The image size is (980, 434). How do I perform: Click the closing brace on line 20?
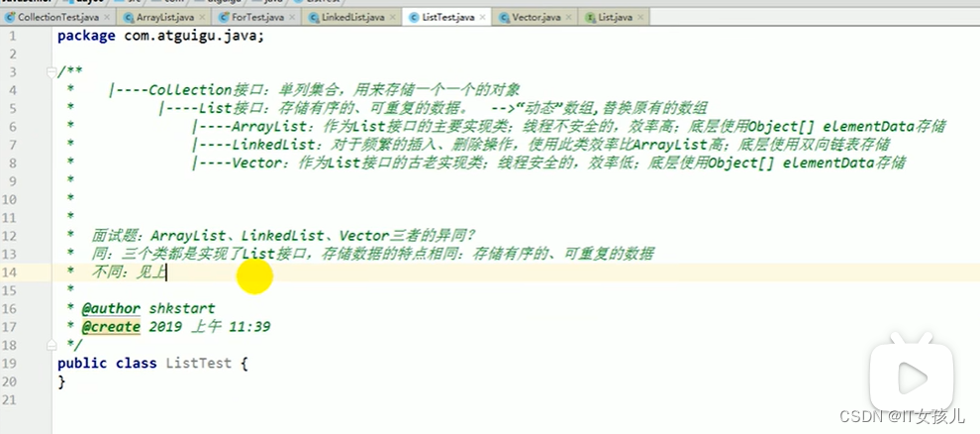pyautogui.click(x=61, y=381)
